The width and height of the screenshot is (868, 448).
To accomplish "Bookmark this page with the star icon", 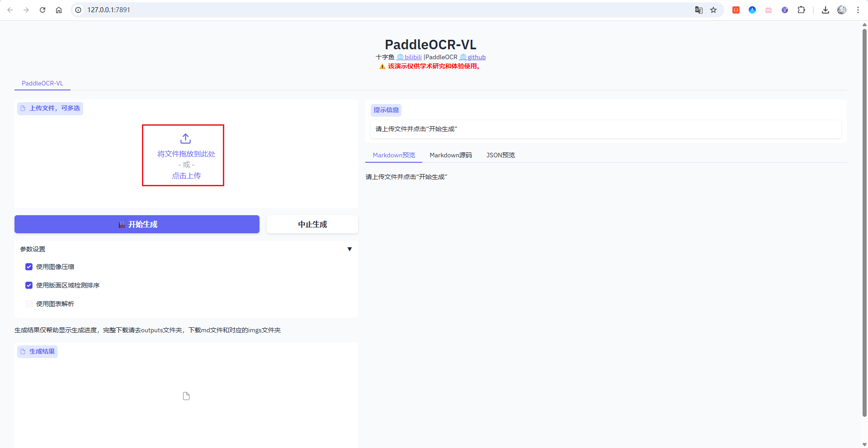I will tap(713, 10).
